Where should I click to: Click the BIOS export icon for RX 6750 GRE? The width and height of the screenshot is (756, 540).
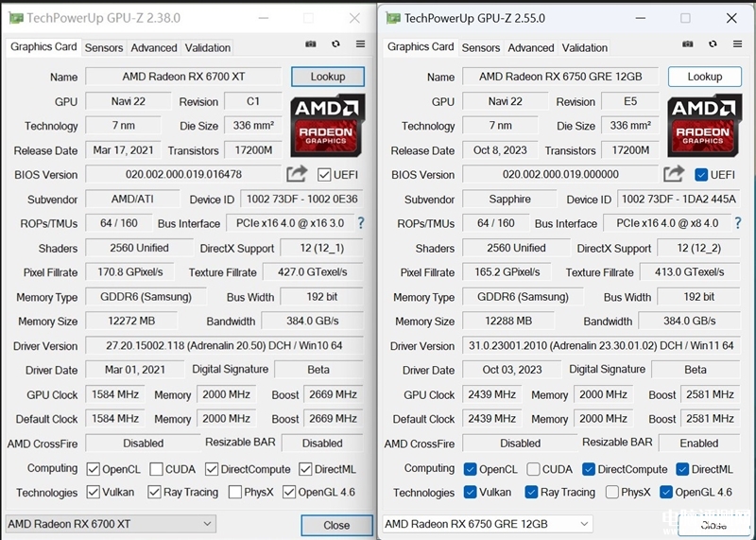pos(674,174)
